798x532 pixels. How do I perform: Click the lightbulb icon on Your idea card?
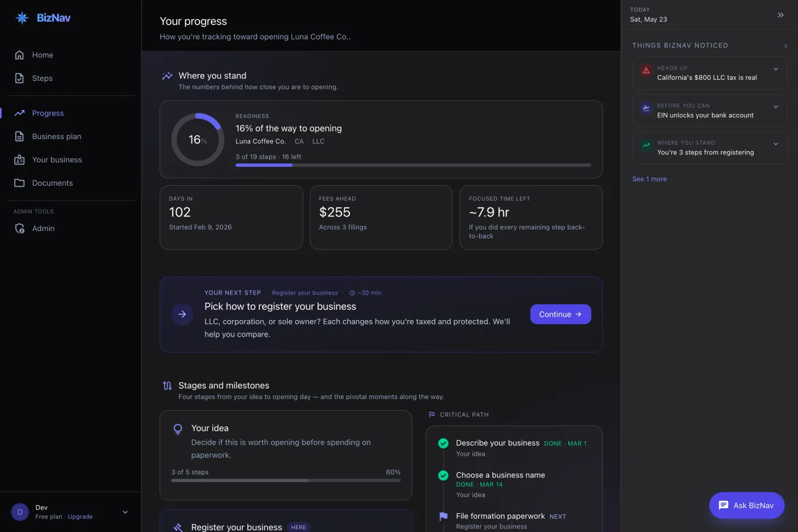pos(178,429)
